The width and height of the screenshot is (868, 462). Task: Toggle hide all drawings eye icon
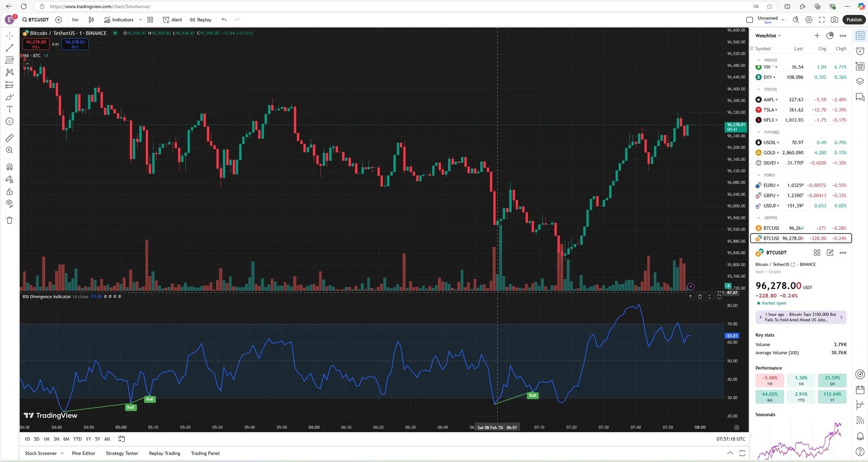pyautogui.click(x=9, y=204)
